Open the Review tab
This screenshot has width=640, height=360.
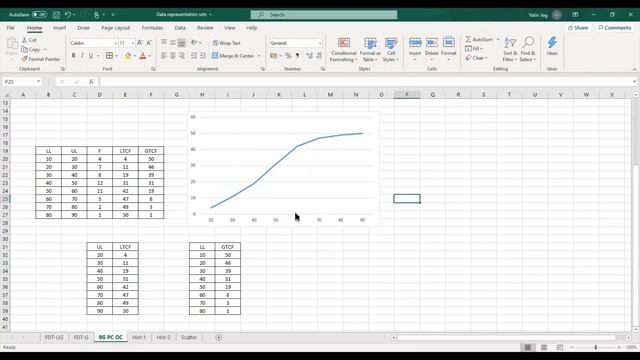pyautogui.click(x=205, y=28)
